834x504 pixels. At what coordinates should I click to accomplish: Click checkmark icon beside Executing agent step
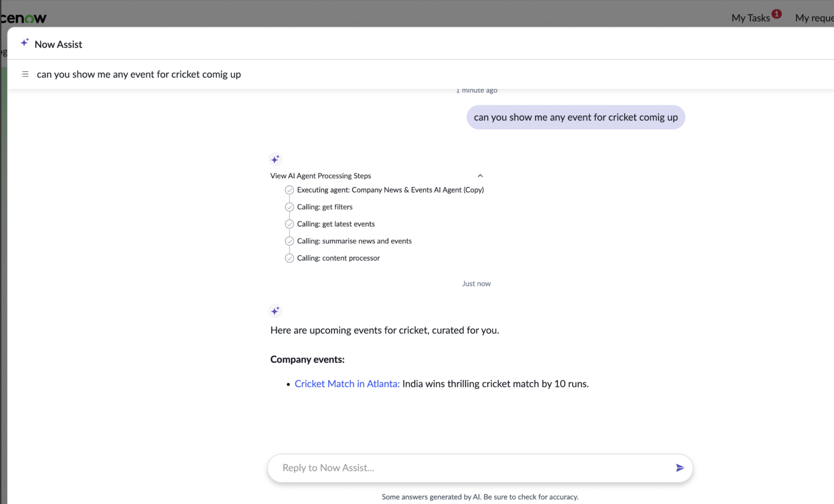pos(289,190)
